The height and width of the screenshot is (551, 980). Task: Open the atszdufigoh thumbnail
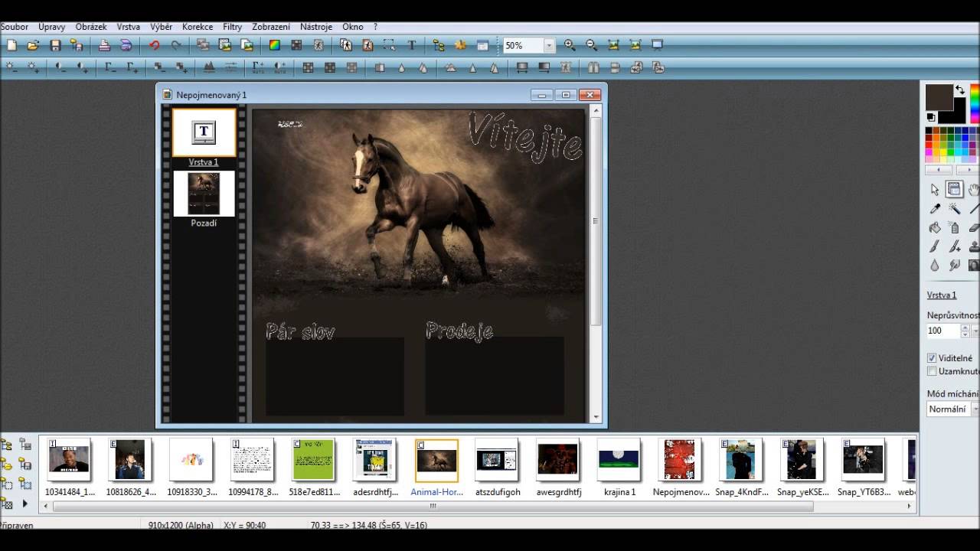coord(497,459)
